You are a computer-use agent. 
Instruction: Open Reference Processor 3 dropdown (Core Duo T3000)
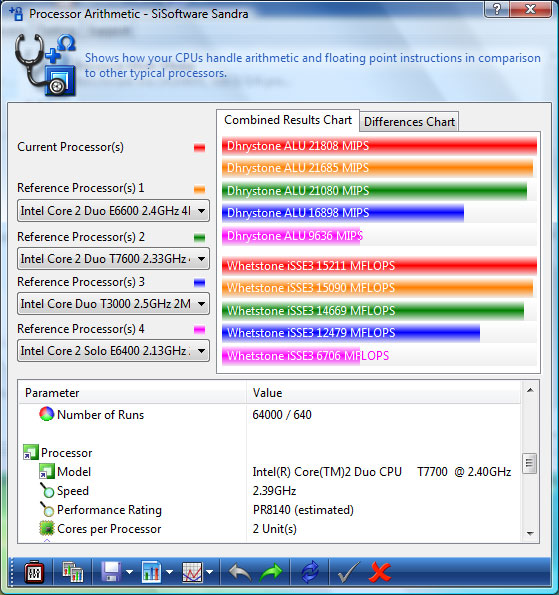pyautogui.click(x=113, y=304)
